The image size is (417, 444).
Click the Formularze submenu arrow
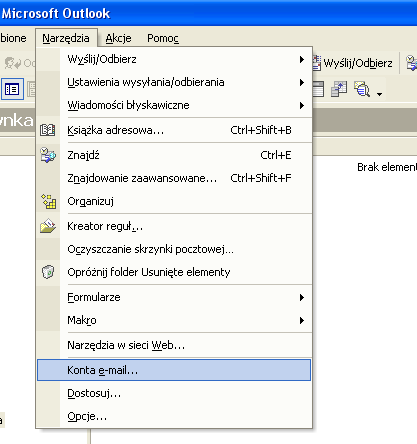pos(302,297)
